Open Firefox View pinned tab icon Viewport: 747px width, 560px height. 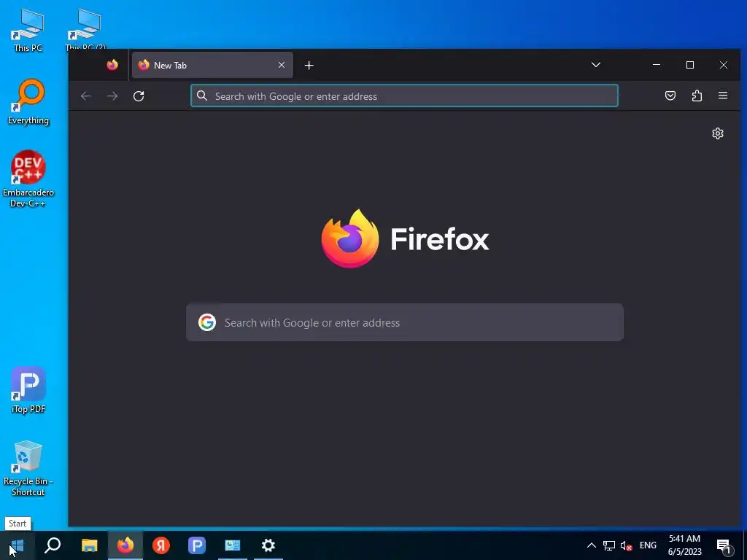click(x=112, y=65)
